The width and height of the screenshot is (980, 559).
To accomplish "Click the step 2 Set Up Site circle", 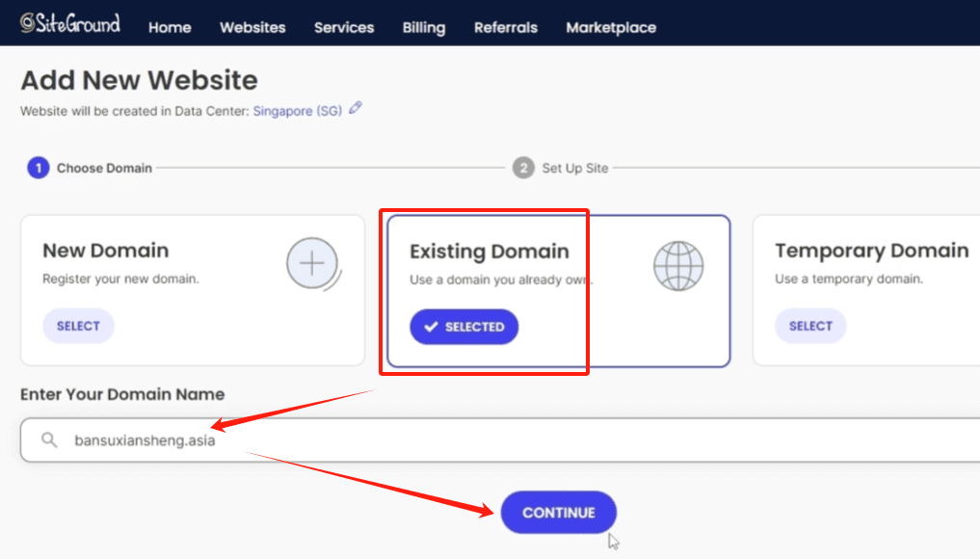I will (523, 168).
